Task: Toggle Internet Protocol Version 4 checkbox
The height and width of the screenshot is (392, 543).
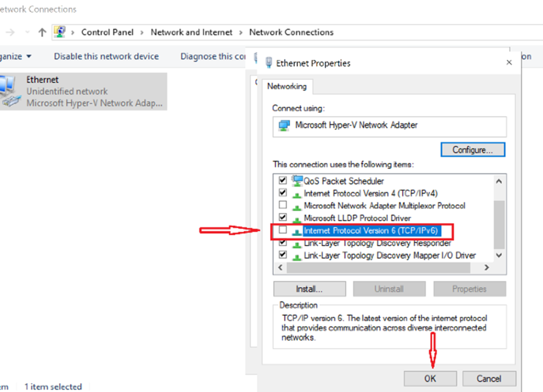Action: [283, 193]
